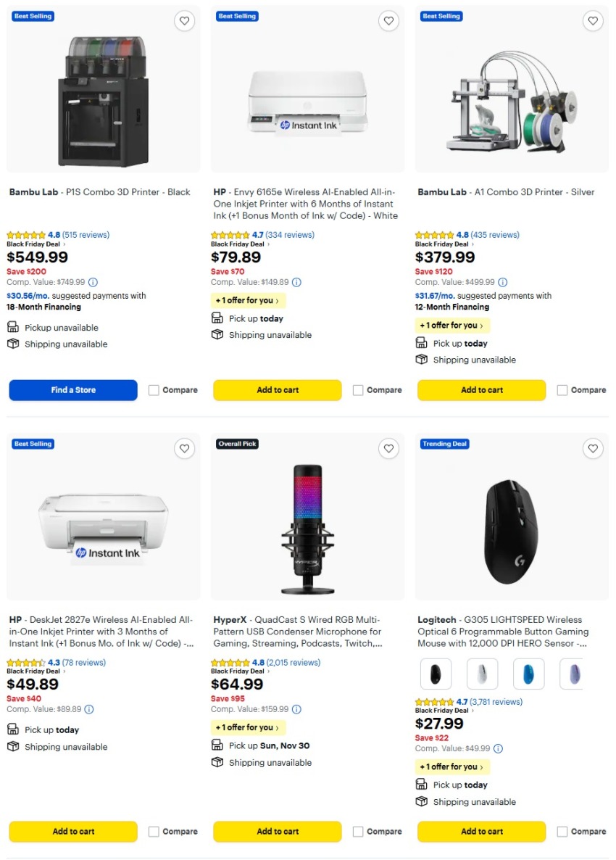Favorite the Bambu Lab A1 Combo 3D Printer

coord(593,21)
